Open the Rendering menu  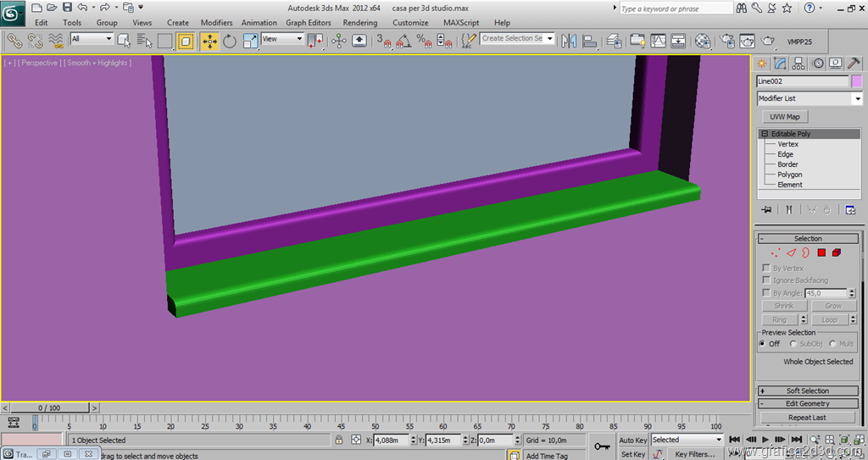(360, 23)
